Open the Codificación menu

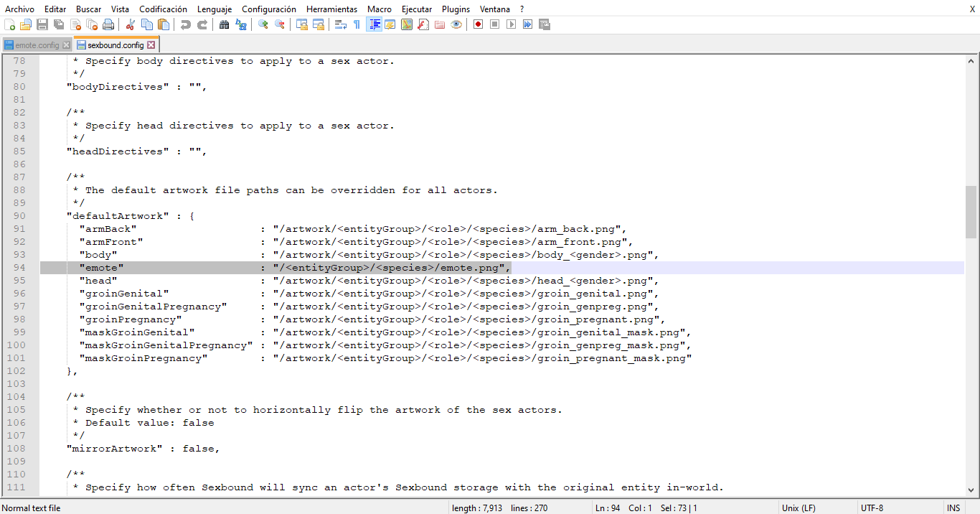[164, 9]
